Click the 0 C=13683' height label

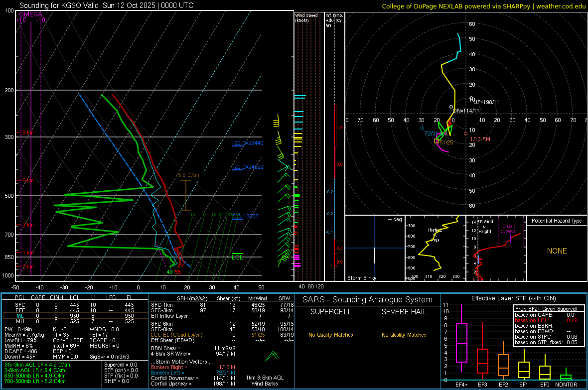click(x=246, y=216)
